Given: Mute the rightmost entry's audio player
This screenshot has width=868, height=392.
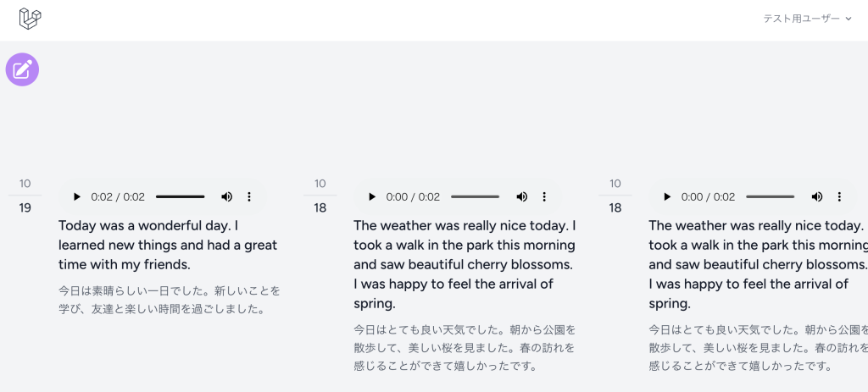Looking at the screenshot, I should [816, 196].
